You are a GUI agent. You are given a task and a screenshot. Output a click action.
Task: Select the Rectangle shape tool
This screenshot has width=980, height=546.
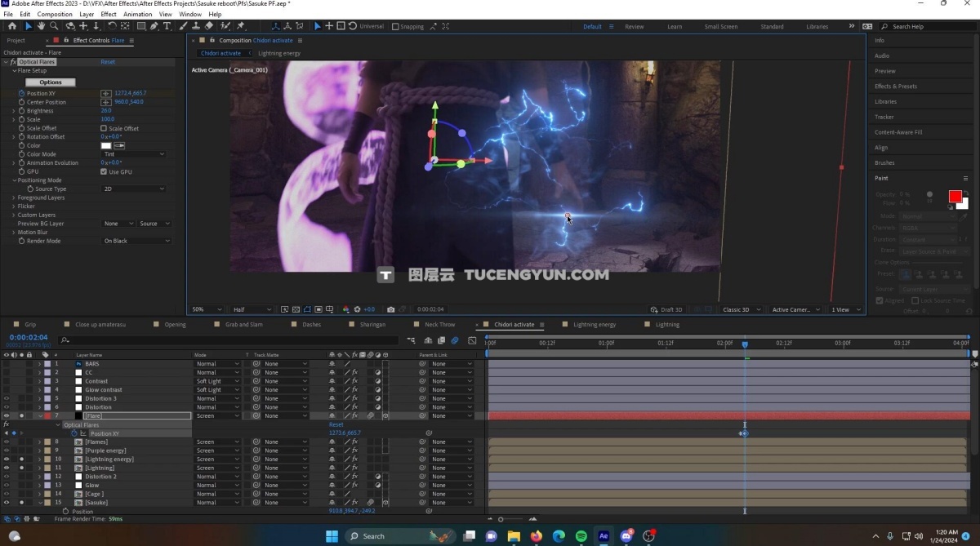coord(140,26)
